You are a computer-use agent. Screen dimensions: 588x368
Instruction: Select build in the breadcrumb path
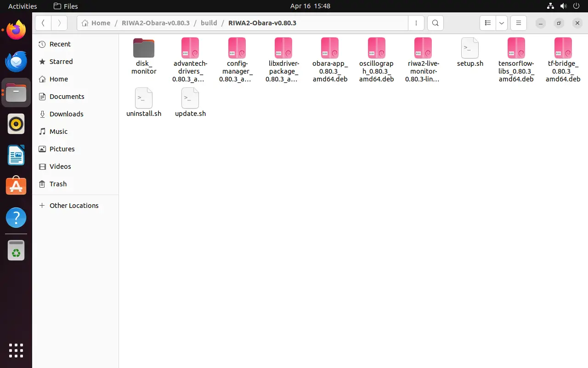(209, 23)
